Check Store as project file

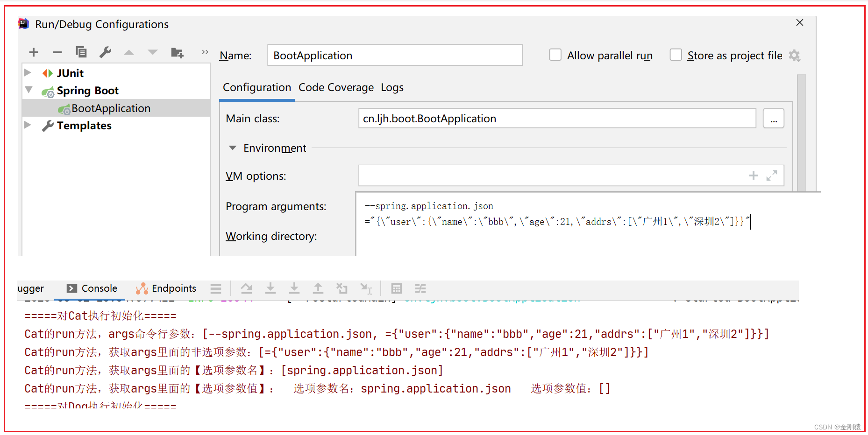676,55
